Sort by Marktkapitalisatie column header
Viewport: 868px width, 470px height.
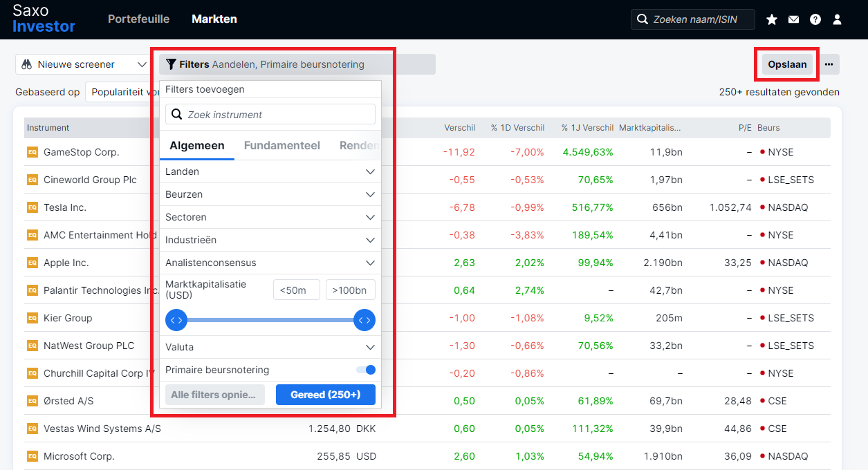tap(649, 128)
